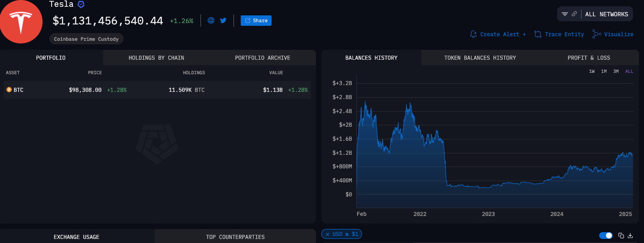Set chart range to 3M
This screenshot has width=644, height=243.
tap(616, 71)
